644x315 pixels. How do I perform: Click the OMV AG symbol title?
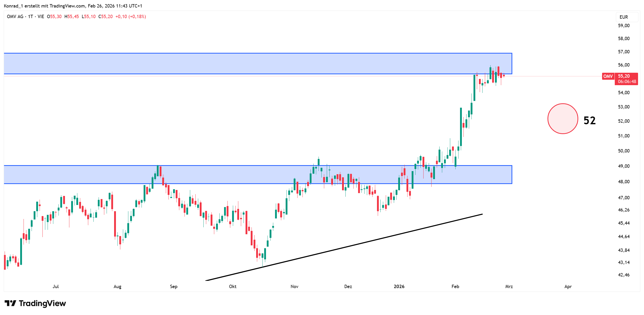(15, 17)
